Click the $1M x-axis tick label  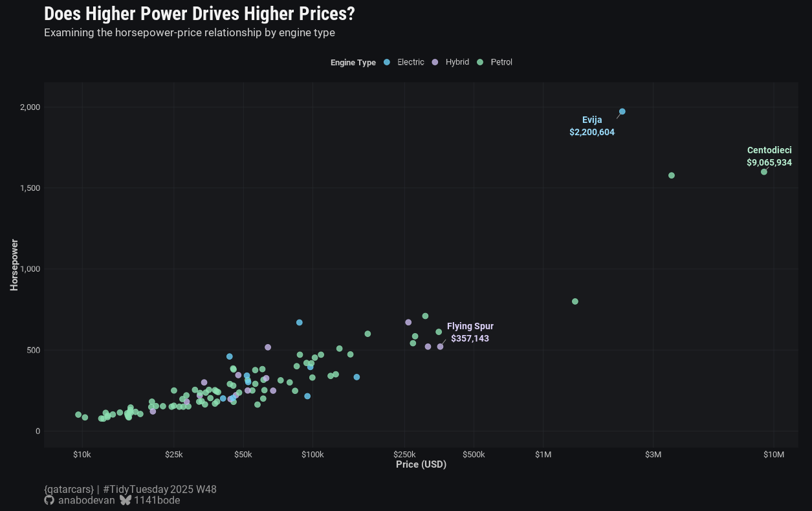pos(543,455)
